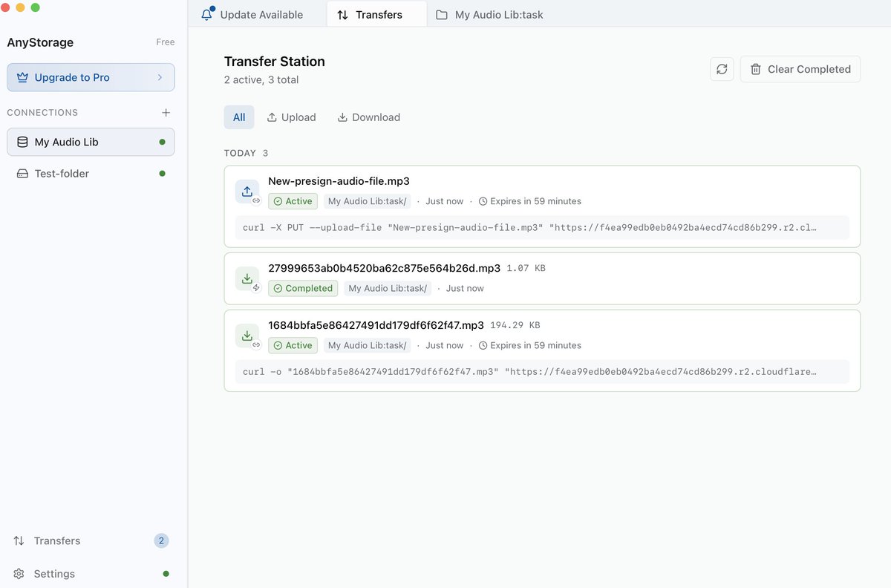Click the file name New-presign-audio-file.mp3
This screenshot has height=588, width=891.
(x=339, y=181)
